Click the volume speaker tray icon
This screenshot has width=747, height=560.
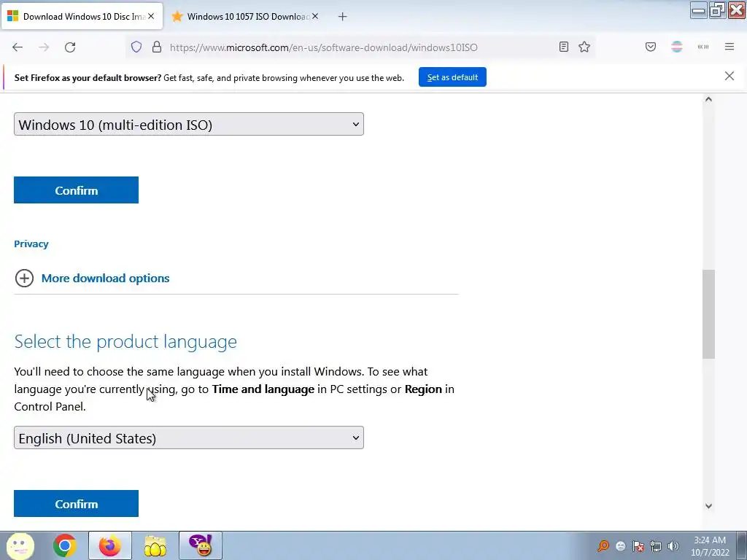[673, 546]
